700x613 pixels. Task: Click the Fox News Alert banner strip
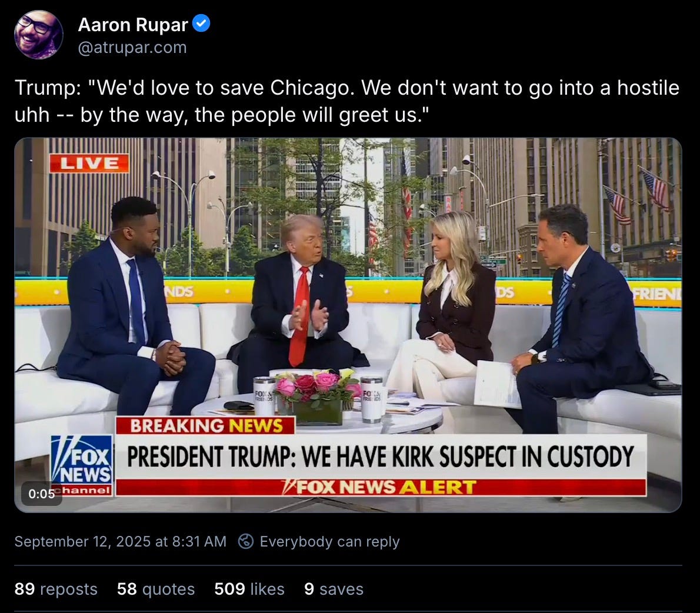381,487
